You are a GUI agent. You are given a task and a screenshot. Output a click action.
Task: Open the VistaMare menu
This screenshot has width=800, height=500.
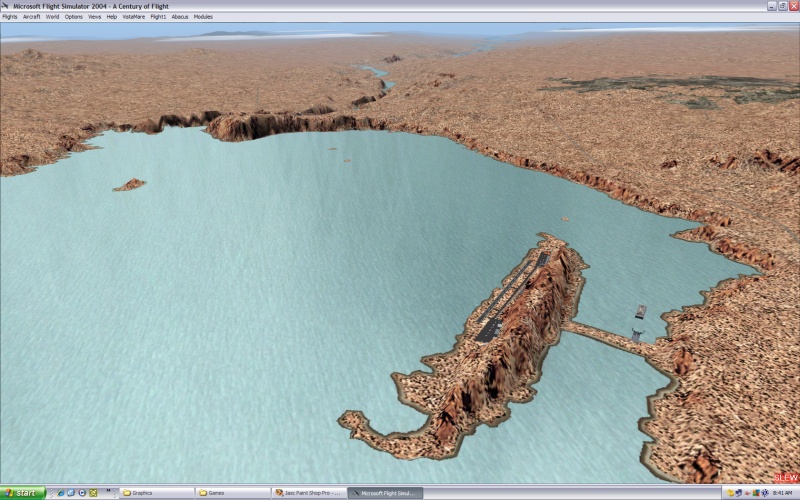[x=134, y=17]
